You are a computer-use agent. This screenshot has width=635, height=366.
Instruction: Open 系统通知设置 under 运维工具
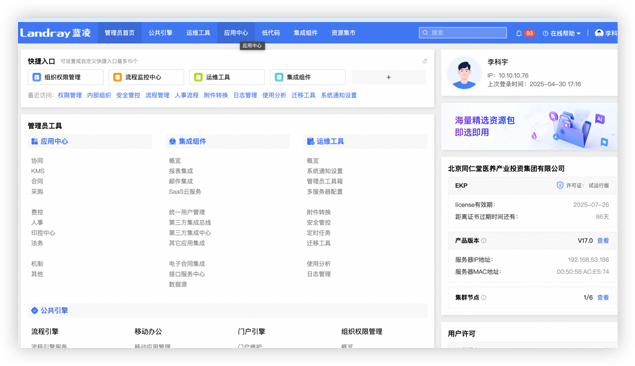(324, 171)
